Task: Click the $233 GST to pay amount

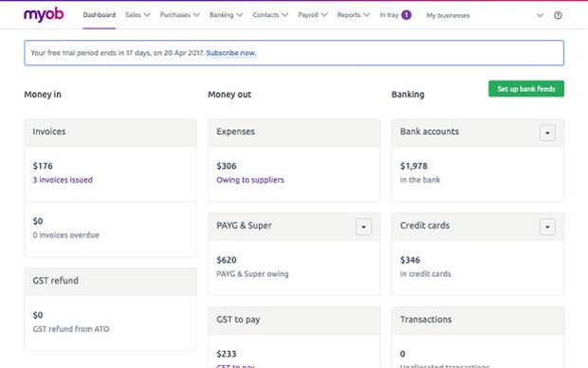Action: (227, 354)
